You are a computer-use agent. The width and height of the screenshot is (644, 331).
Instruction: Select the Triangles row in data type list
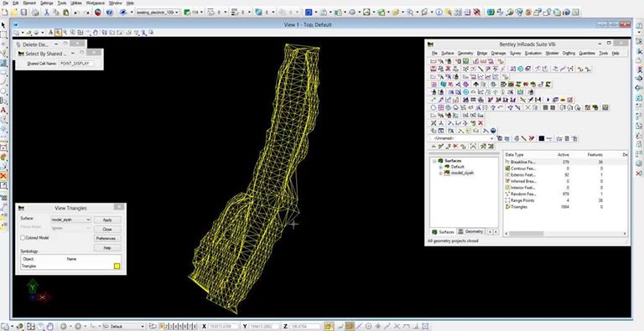565,207
